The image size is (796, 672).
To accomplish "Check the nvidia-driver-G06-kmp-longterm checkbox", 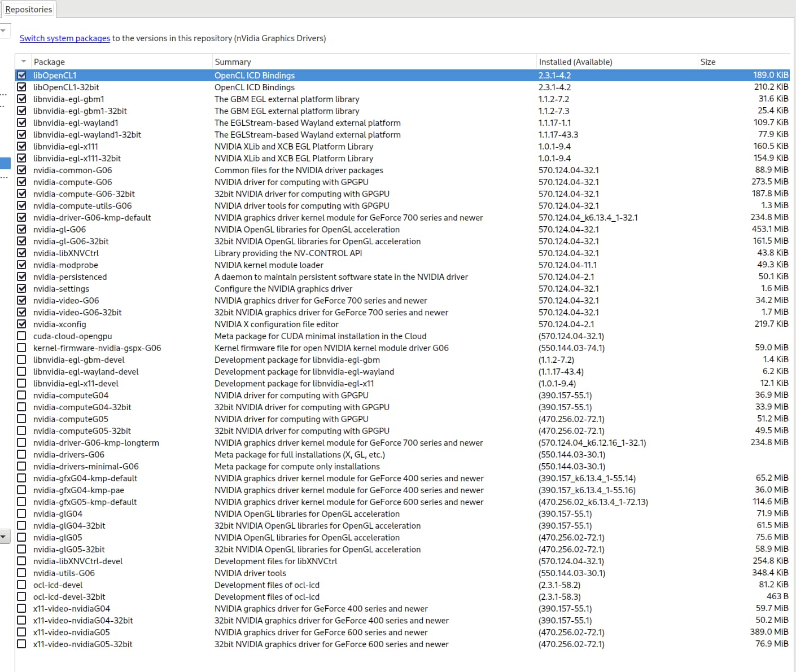I will (21, 442).
